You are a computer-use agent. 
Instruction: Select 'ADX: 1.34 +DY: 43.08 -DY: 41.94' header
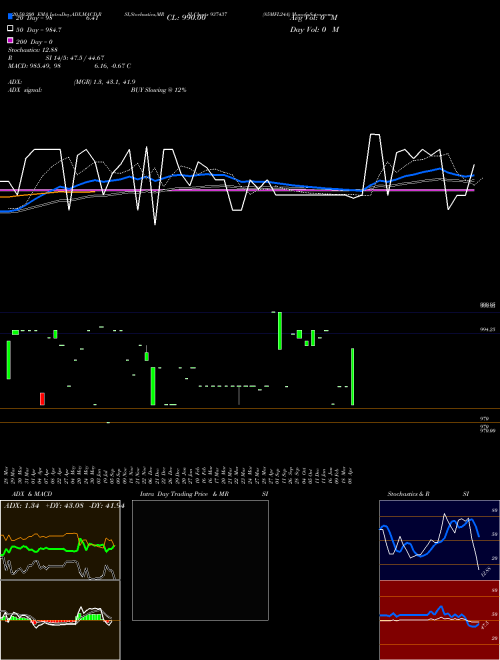[x=64, y=506]
